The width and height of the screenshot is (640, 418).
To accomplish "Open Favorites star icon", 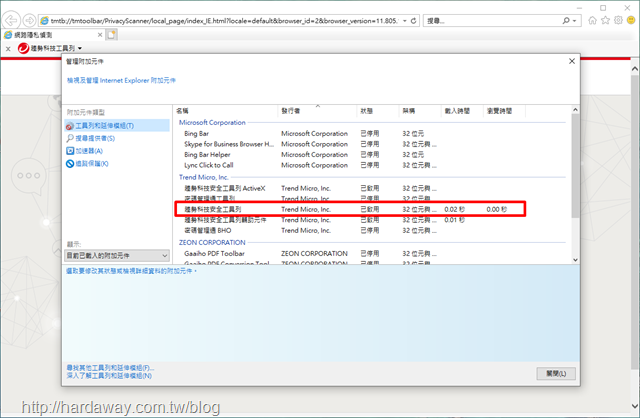I will [x=605, y=20].
